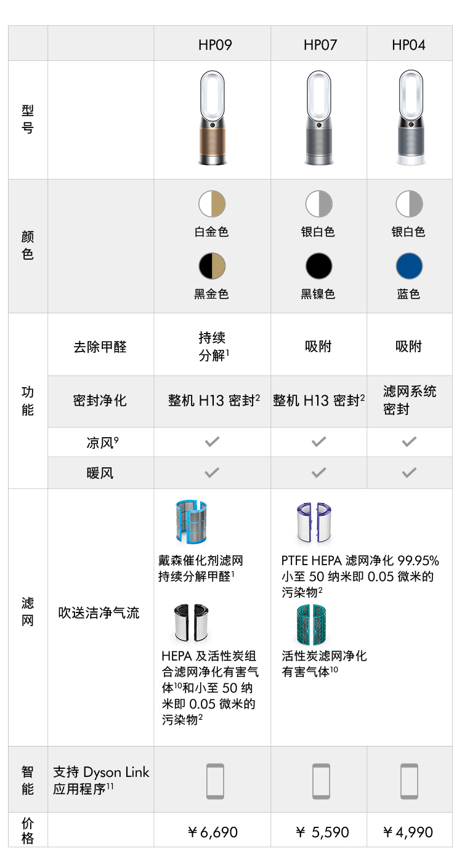Click the HP04 smartphone app icon

[x=409, y=781]
